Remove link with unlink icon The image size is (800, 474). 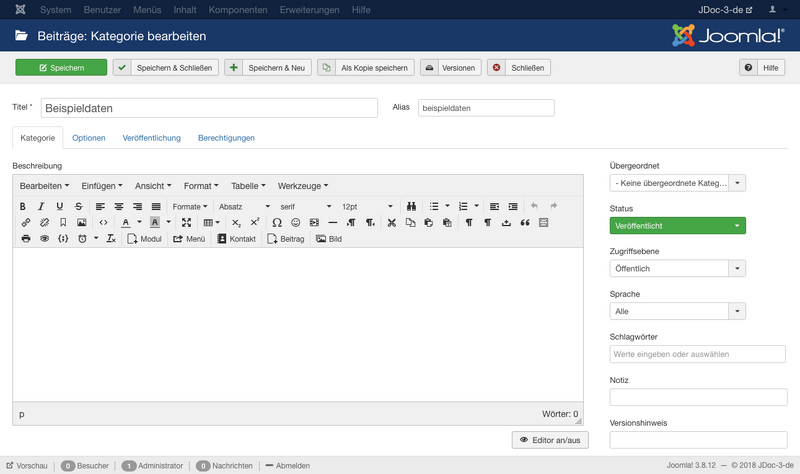coord(44,222)
